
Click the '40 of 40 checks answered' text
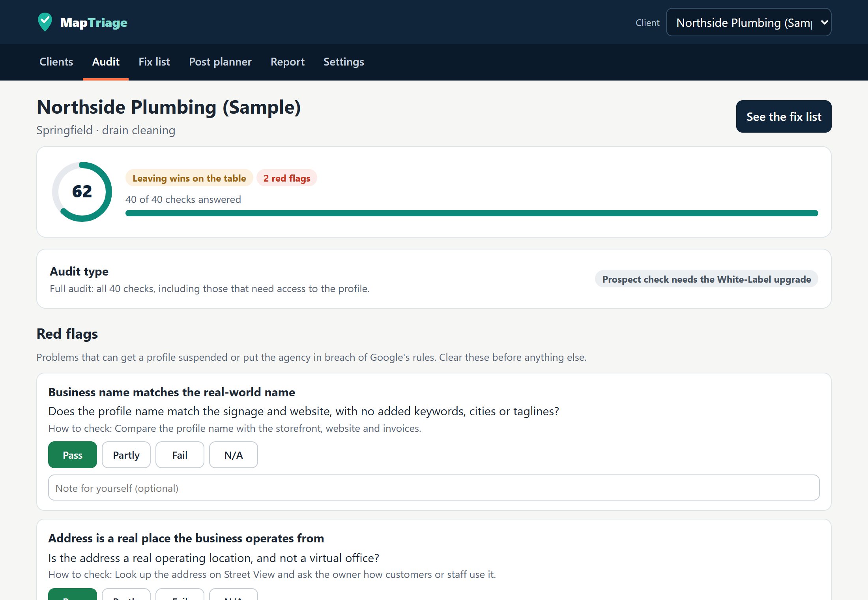coord(183,199)
